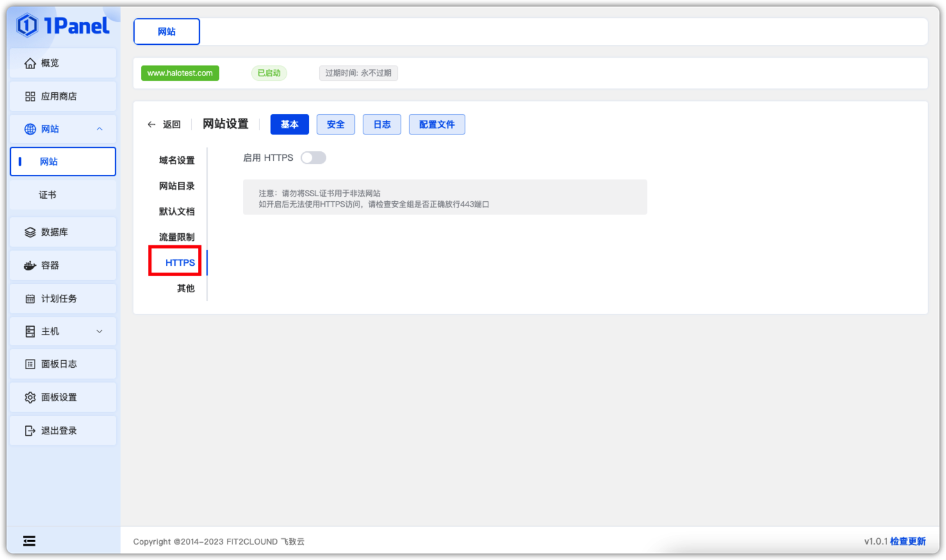Switch to the 日志 settings tab
946x560 pixels.
382,125
